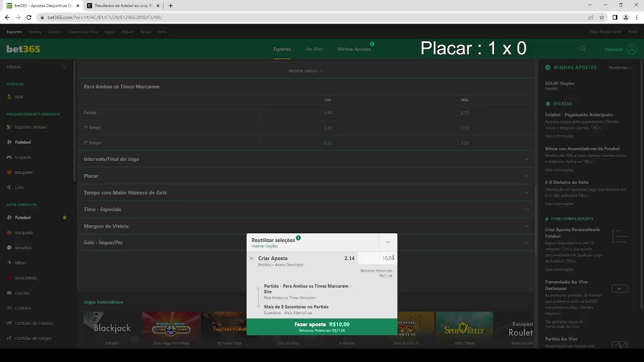Open Pôquer in the top menu
644x362 pixels.
click(x=128, y=32)
